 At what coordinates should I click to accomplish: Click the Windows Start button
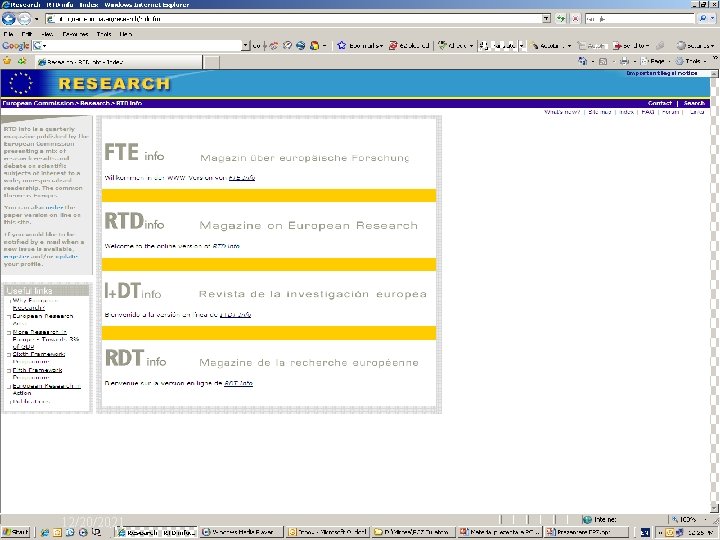click(x=16, y=532)
